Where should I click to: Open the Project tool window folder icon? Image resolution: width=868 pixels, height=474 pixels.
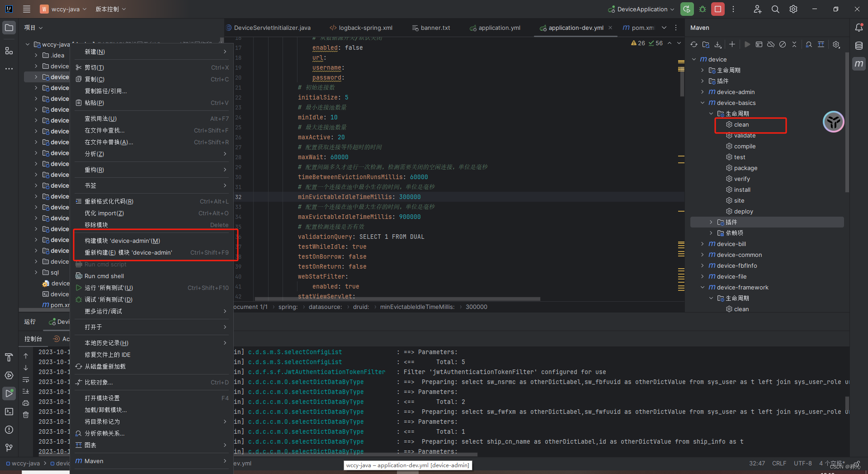coord(9,28)
